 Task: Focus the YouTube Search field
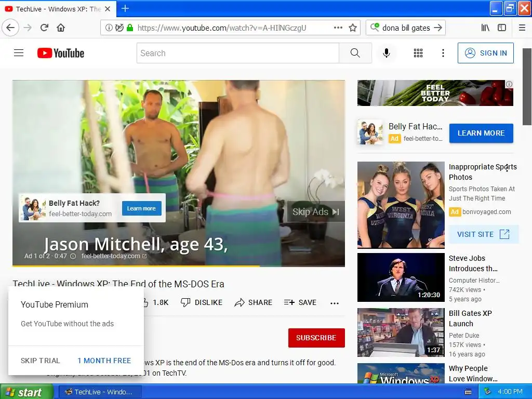[x=237, y=53]
